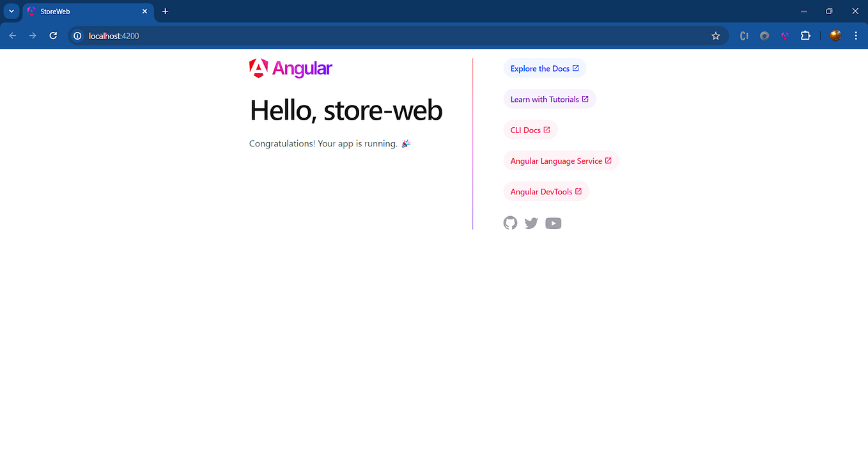Open Angular DevTools link
The height and width of the screenshot is (458, 868).
pyautogui.click(x=546, y=191)
